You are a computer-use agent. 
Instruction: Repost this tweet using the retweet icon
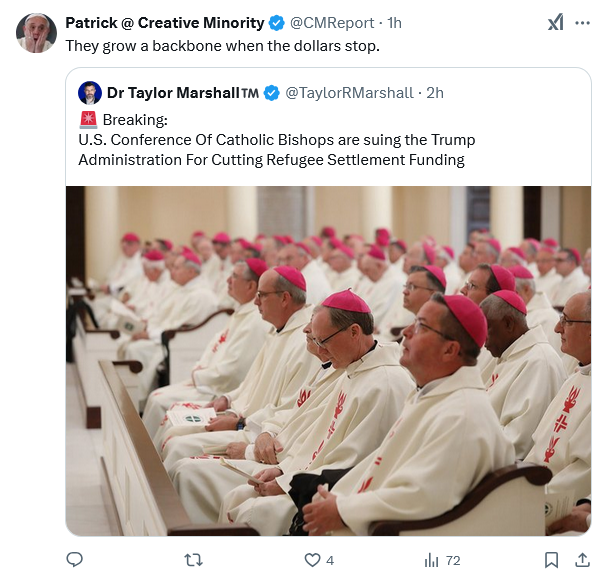(196, 560)
